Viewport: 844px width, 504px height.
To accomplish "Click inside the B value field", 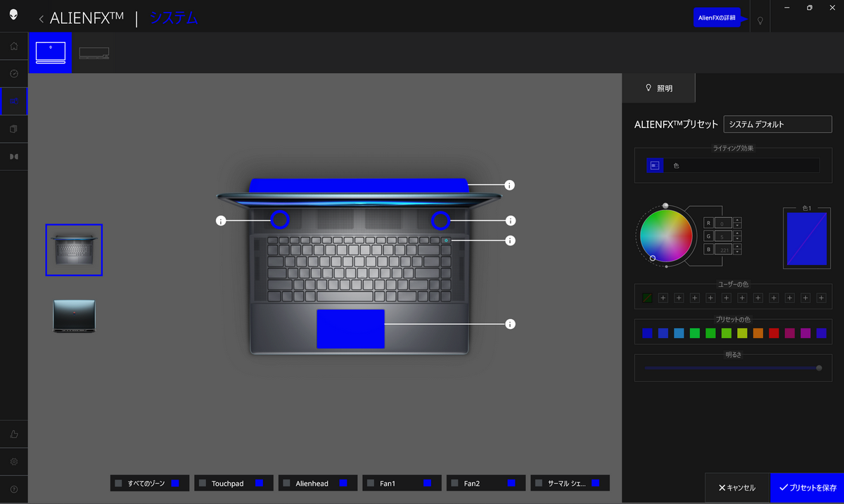I will (x=723, y=250).
